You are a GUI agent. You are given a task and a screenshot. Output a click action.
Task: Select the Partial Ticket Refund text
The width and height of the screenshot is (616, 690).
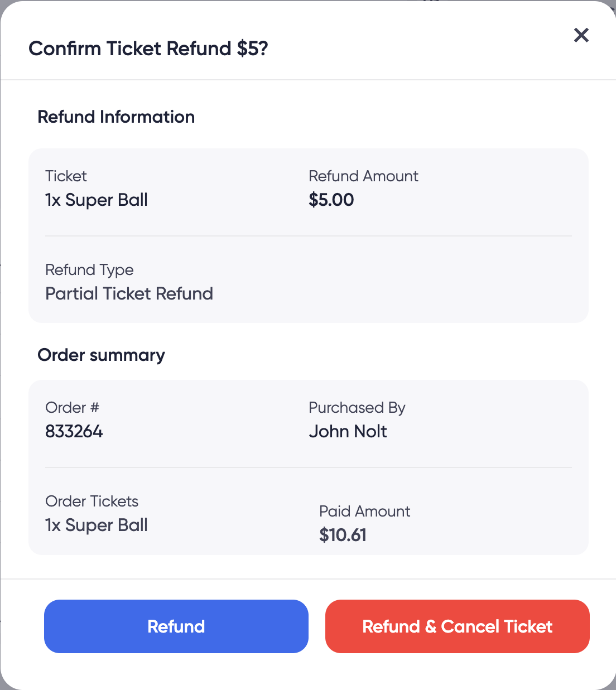[129, 293]
